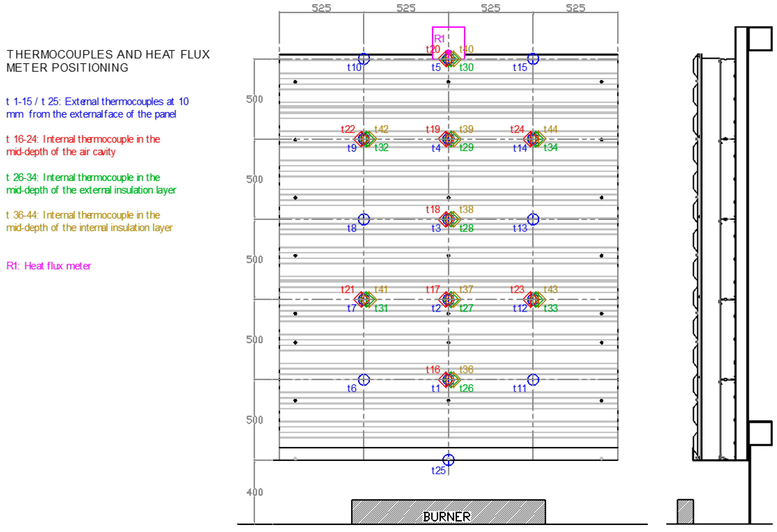Click the blue t10 thermocouple circle marker

pyautogui.click(x=364, y=59)
